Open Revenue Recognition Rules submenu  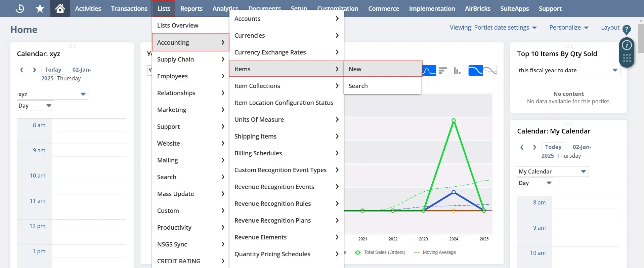click(x=286, y=203)
